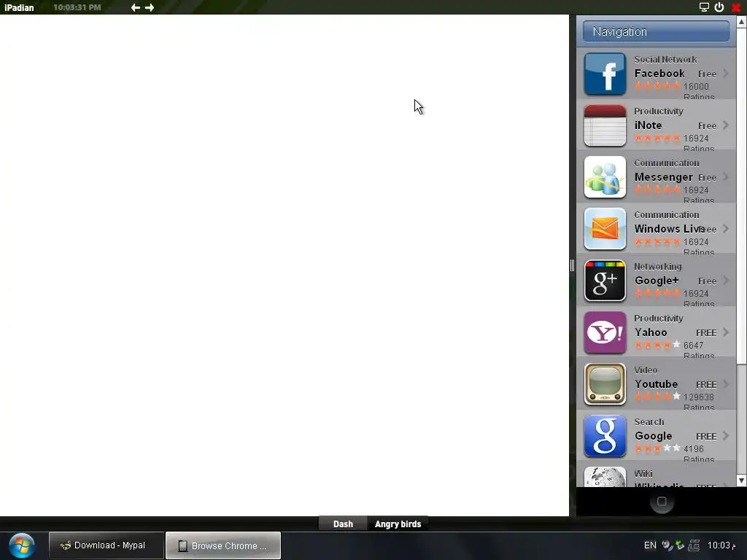
Task: Open the Wikipedia globe icon
Action: (605, 477)
